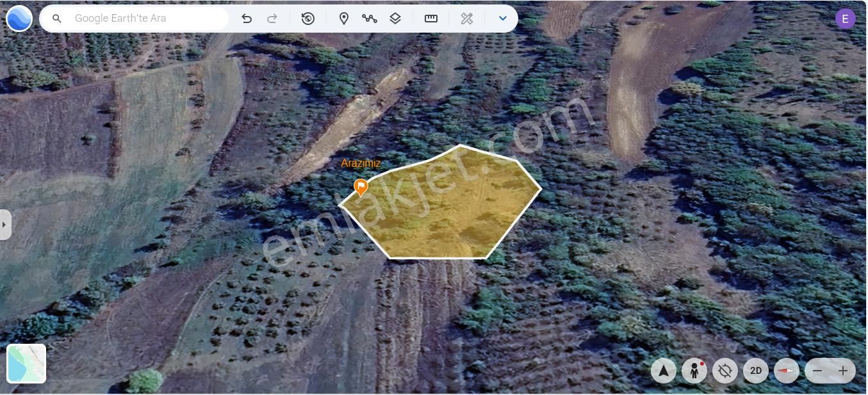868x395 pixels.
Task: Click the Undo arrow icon
Action: [x=247, y=18]
